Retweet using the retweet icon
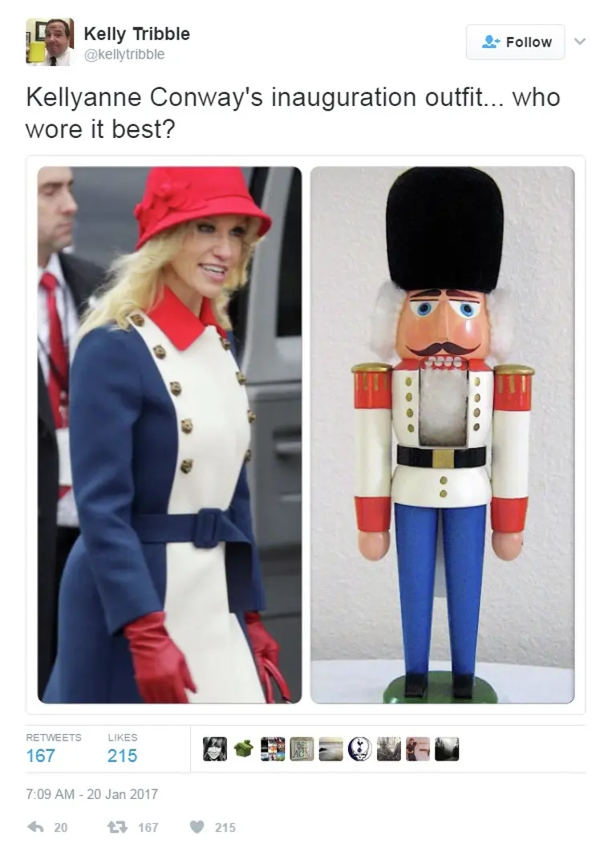Viewport: 616px width, 860px height. (120, 826)
